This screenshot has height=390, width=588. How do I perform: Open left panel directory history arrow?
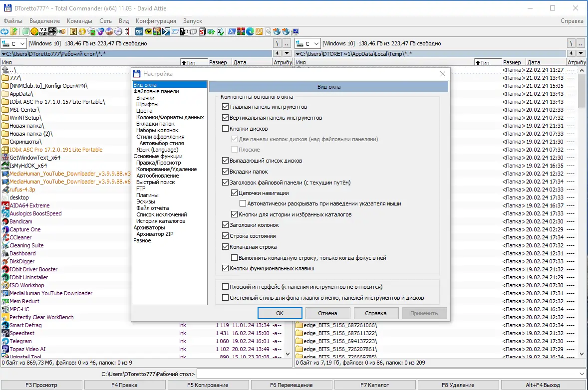pos(287,53)
